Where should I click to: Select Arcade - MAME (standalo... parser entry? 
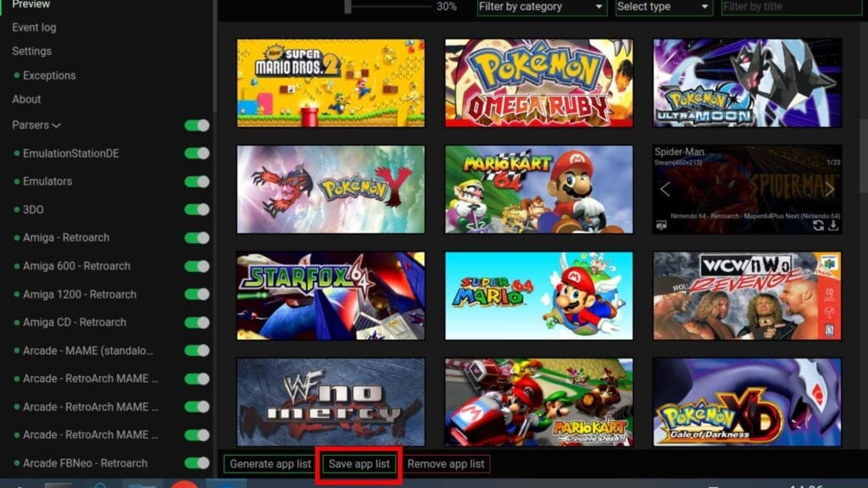click(x=87, y=351)
